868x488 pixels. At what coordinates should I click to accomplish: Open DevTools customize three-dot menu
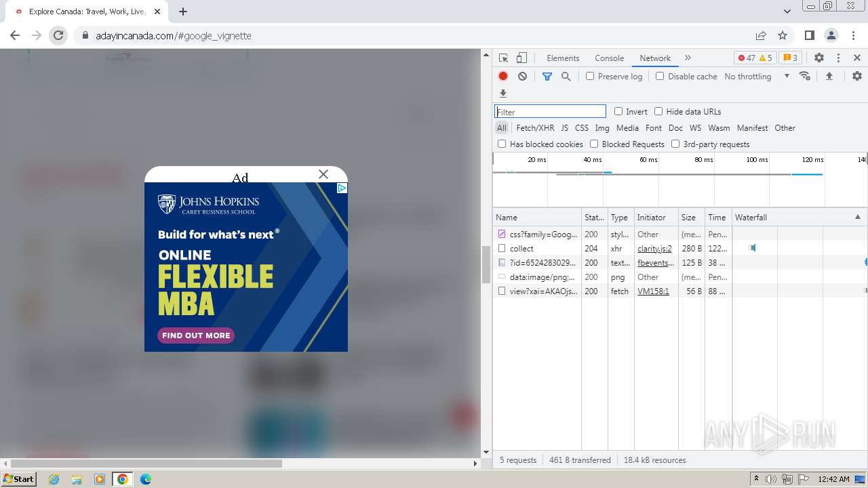838,58
